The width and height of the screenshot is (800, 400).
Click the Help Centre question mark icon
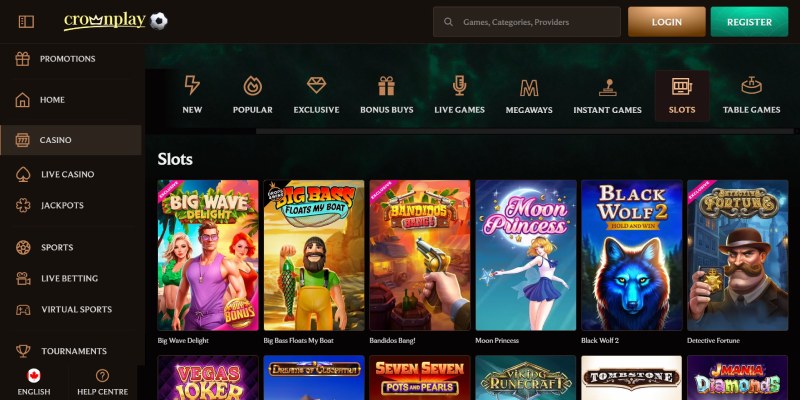102,376
